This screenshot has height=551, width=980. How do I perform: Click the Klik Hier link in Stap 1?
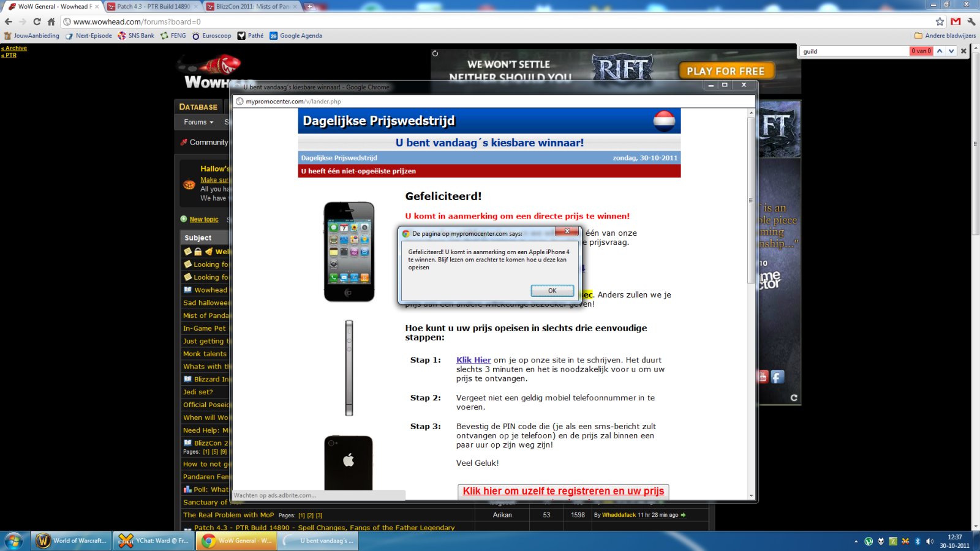point(473,360)
